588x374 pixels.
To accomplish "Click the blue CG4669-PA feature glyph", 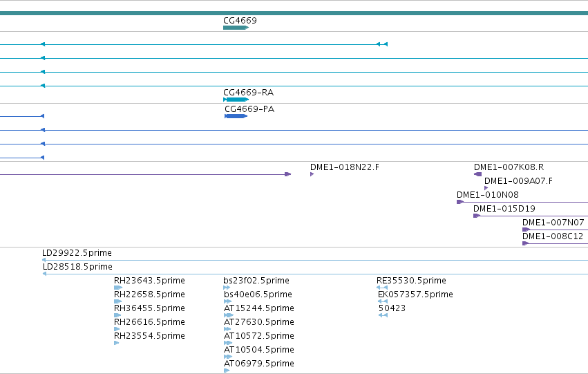I will click(x=236, y=116).
